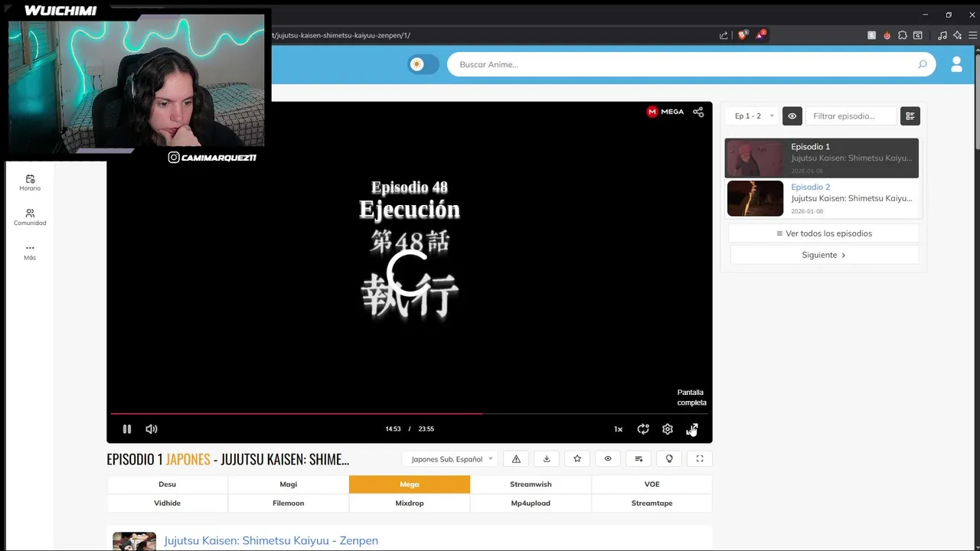The width and height of the screenshot is (980, 551).
Task: Go to Siguiente episode
Action: pos(824,255)
